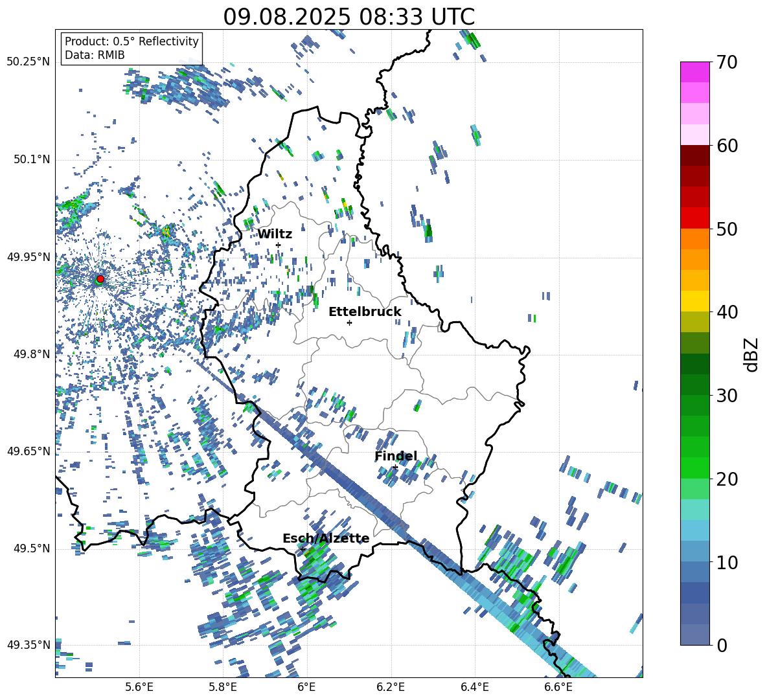Click the Esch/Alzette city label
Screen dimensions: 767x700
point(326,539)
